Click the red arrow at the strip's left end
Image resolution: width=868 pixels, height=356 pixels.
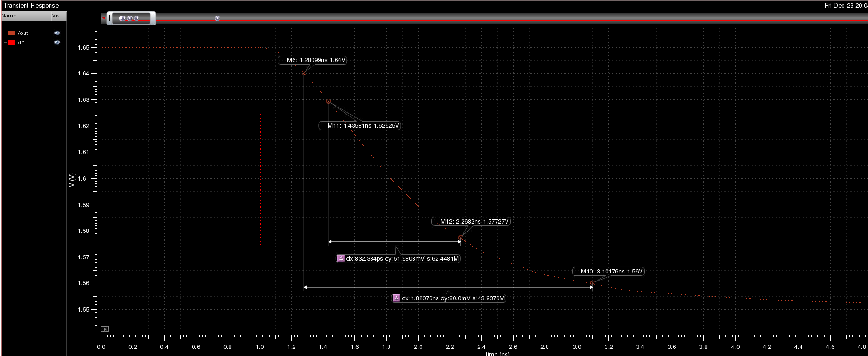[103, 18]
